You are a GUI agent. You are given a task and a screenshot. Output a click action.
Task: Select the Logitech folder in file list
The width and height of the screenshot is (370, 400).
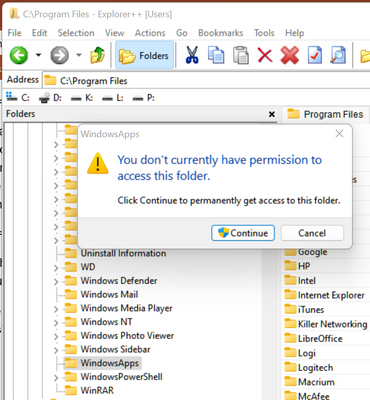[309, 368]
